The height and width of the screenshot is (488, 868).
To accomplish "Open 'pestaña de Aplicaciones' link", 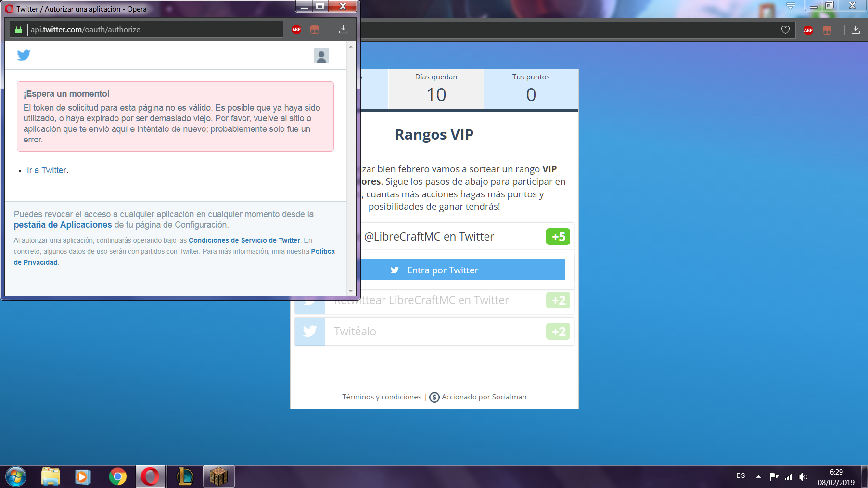I will tap(63, 225).
